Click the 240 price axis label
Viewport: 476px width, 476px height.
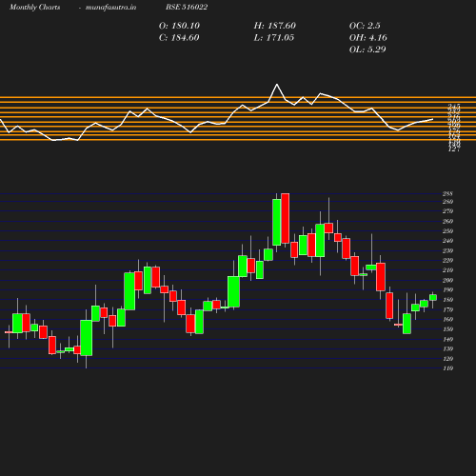(x=447, y=241)
